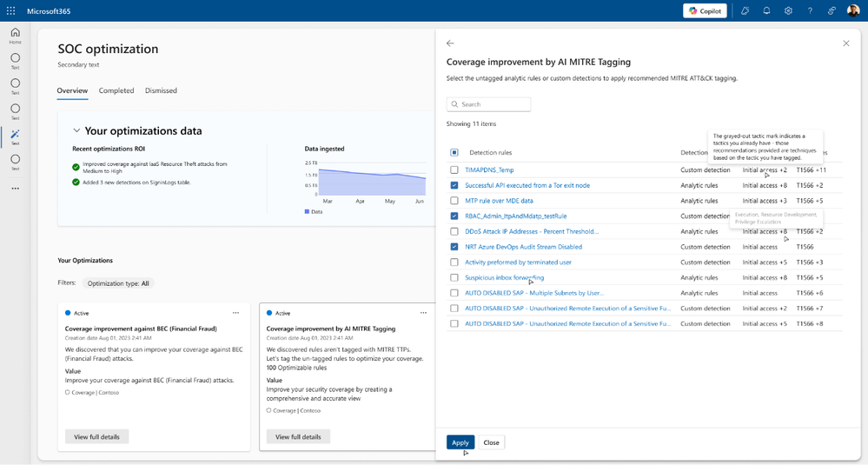View full details of AI MITRE Tagging card
Screen dimensions: 868x465
pos(298,437)
